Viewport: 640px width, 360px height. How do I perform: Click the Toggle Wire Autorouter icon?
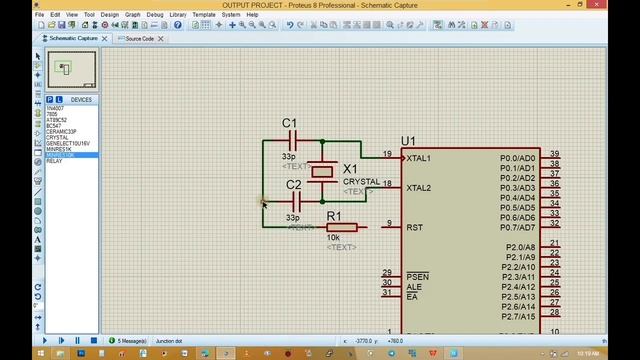(438, 25)
